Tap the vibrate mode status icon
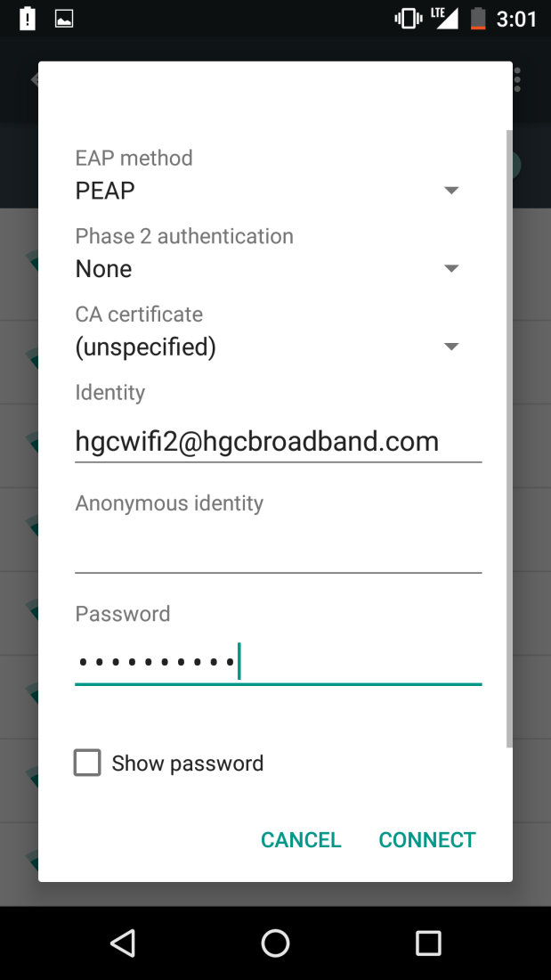Viewport: 551px width, 980px height. (x=408, y=18)
